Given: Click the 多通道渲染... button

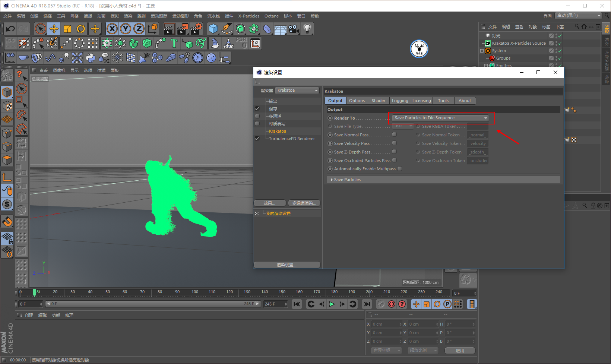Looking at the screenshot, I should pos(304,203).
